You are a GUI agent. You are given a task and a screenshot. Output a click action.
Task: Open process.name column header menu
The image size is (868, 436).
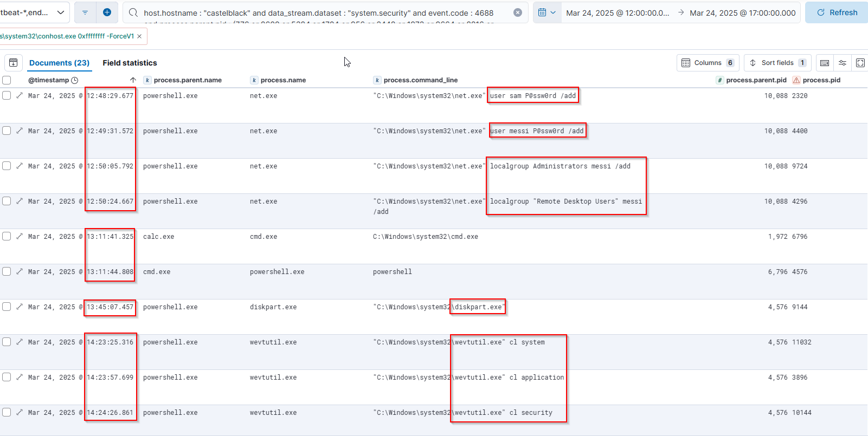point(283,80)
